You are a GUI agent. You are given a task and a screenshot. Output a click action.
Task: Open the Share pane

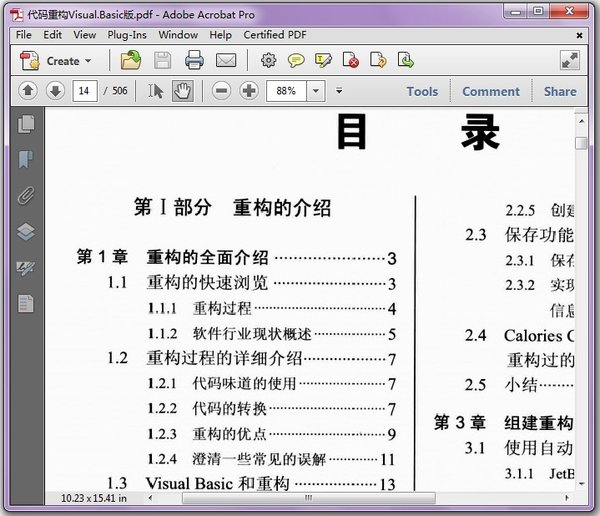pos(560,91)
